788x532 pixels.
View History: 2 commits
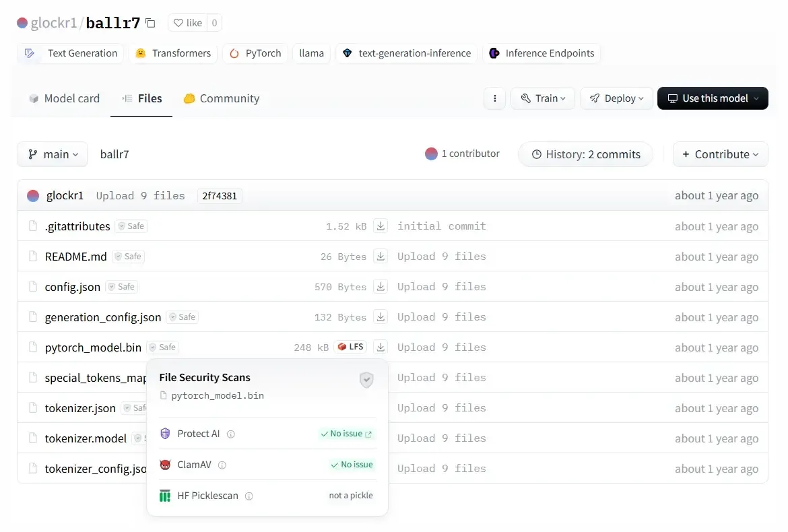(x=585, y=154)
